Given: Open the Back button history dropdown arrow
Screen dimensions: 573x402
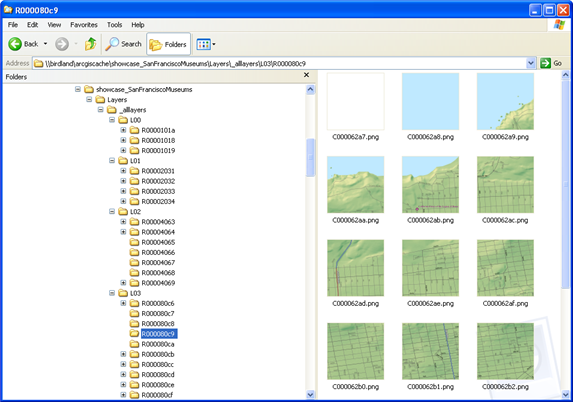Looking at the screenshot, I should coord(45,44).
